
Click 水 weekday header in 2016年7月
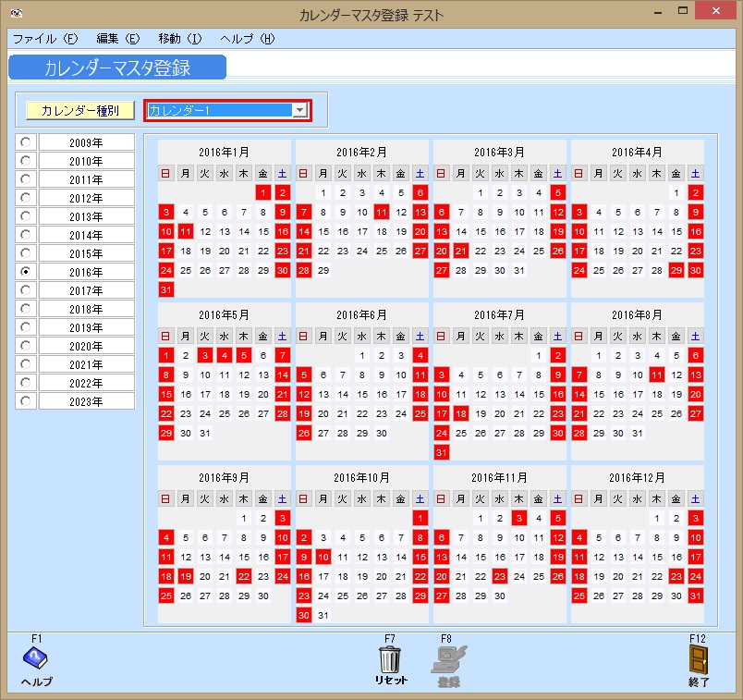click(499, 337)
